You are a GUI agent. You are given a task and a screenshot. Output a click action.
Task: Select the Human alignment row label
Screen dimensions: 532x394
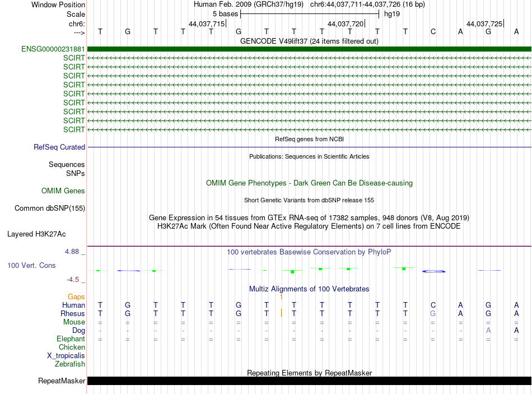tap(73, 305)
